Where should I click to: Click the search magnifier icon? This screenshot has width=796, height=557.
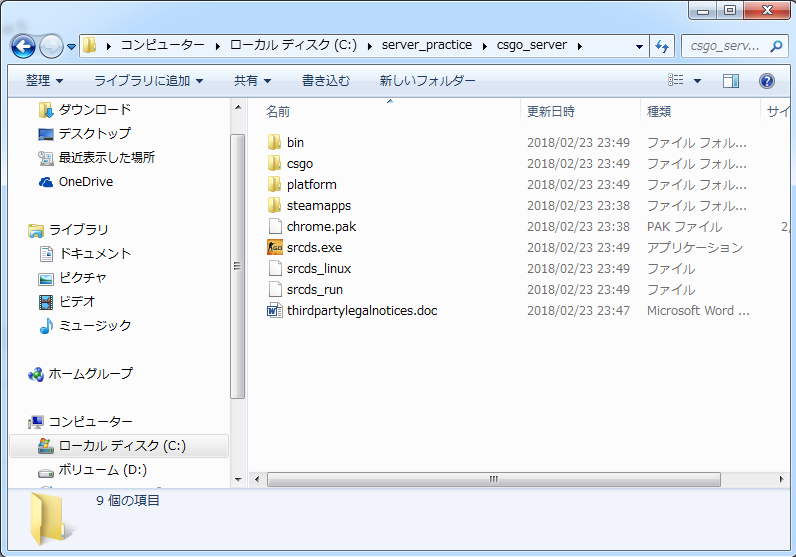coord(776,46)
